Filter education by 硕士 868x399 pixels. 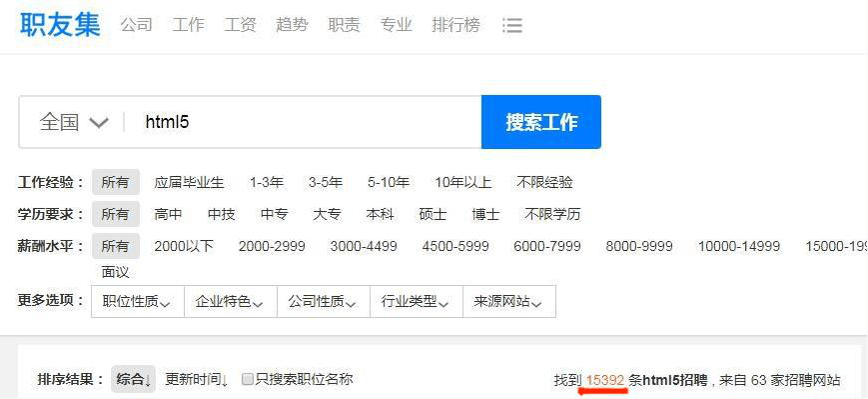tap(433, 214)
